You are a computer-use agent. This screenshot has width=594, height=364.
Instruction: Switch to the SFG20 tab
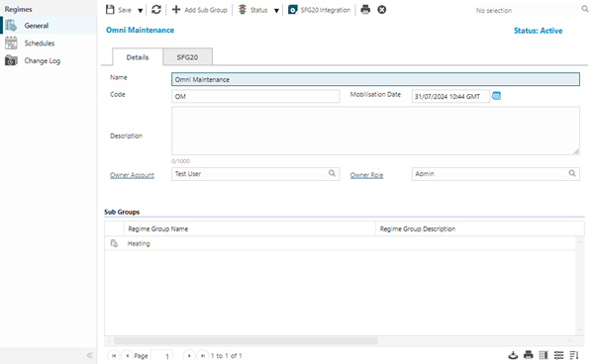[187, 57]
